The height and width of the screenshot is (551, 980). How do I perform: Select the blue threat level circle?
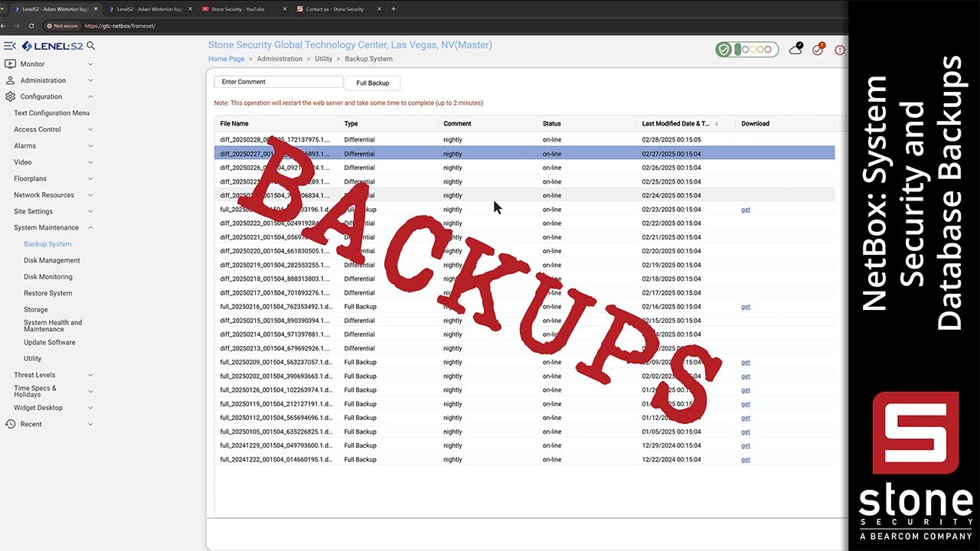[746, 50]
